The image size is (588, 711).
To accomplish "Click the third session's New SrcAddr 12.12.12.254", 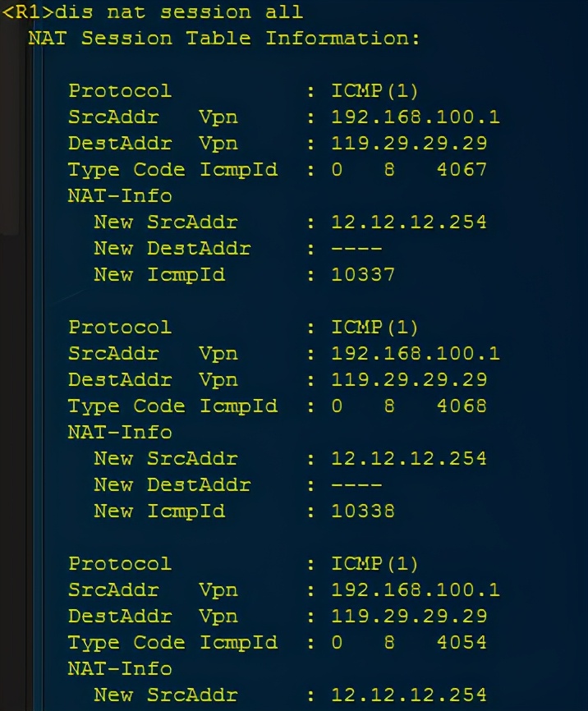I will coord(408,695).
